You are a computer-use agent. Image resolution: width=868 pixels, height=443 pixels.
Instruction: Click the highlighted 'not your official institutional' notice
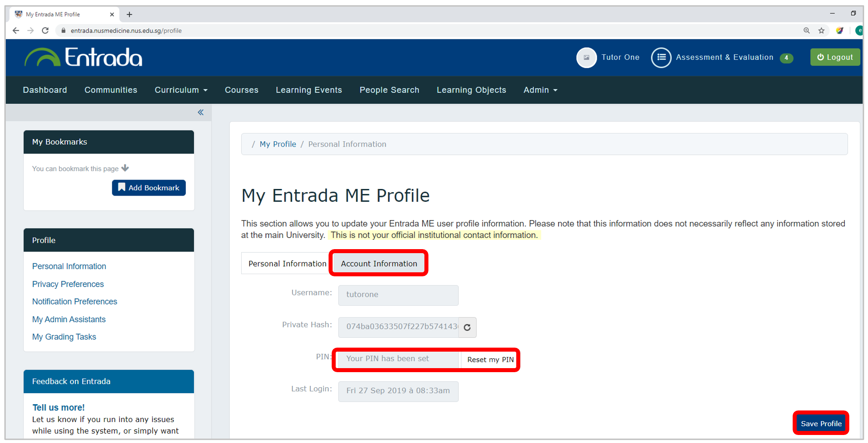click(x=434, y=235)
